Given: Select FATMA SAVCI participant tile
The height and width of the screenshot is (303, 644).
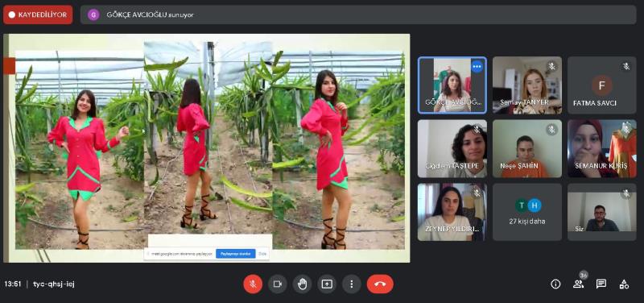Looking at the screenshot, I should point(602,85).
